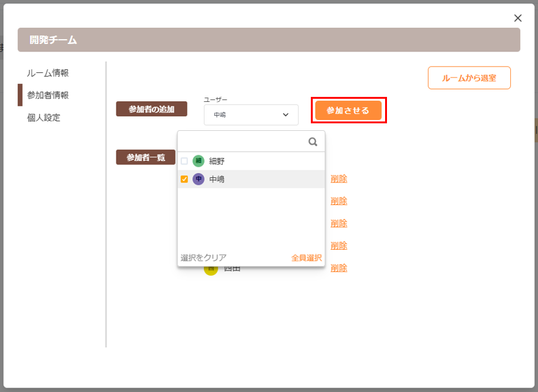538x392 pixels.
Task: Click the topmost 削除 link in list
Action: 339,179
